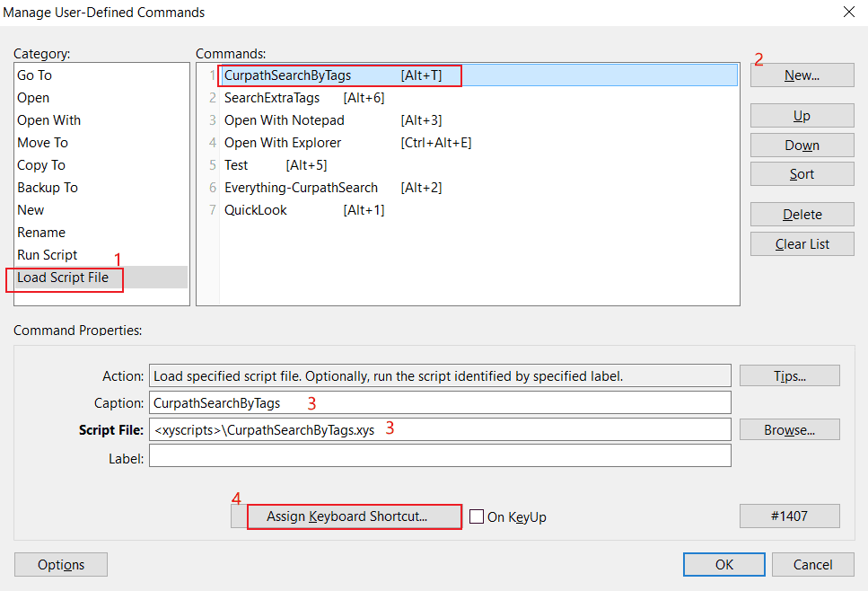Screen dimensions: 868x591
Task: Select the Everything-CurpathSearch command
Action: click(x=478, y=187)
